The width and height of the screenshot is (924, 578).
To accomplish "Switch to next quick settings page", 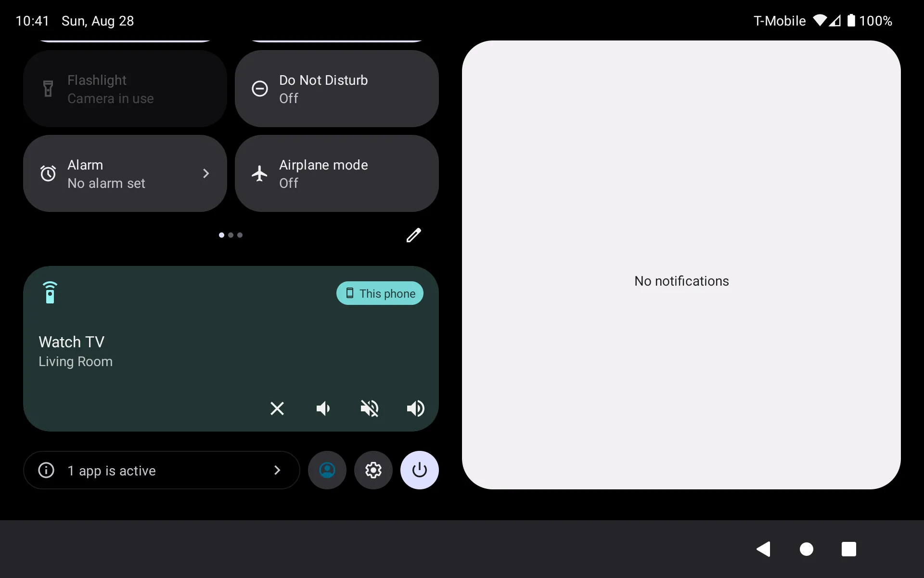I will (231, 235).
